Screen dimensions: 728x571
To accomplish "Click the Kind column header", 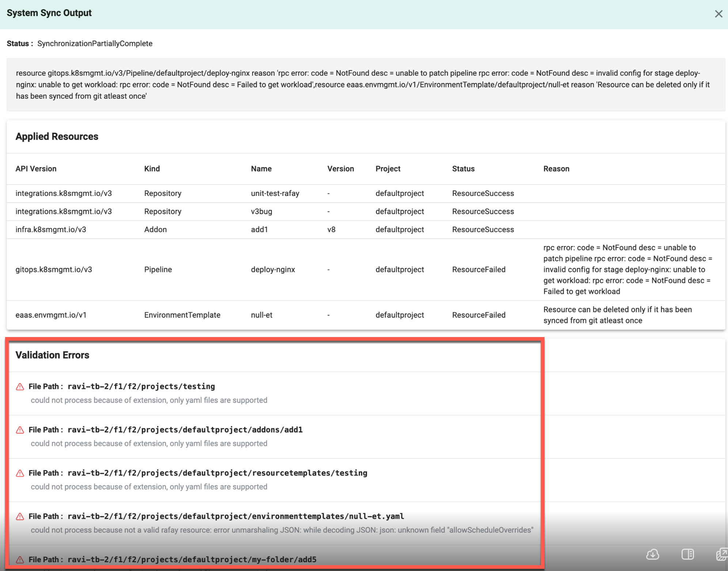I will tap(152, 169).
